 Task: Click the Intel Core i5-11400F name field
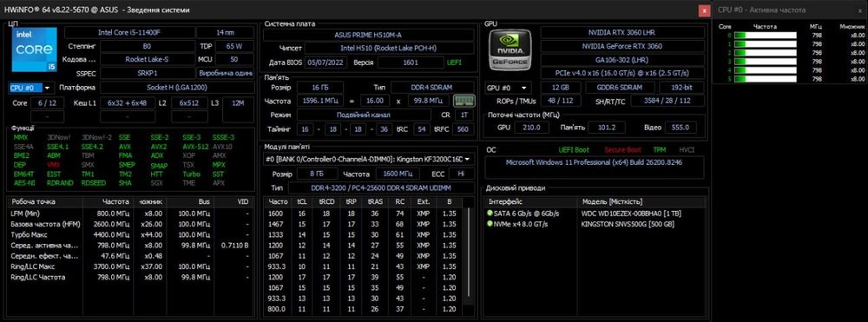(x=129, y=33)
